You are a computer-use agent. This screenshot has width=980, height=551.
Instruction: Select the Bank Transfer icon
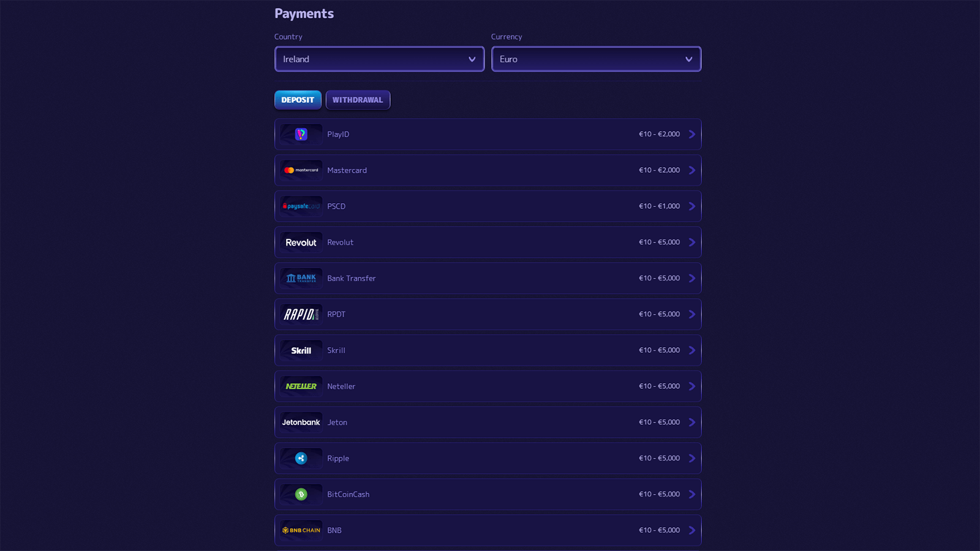301,278
